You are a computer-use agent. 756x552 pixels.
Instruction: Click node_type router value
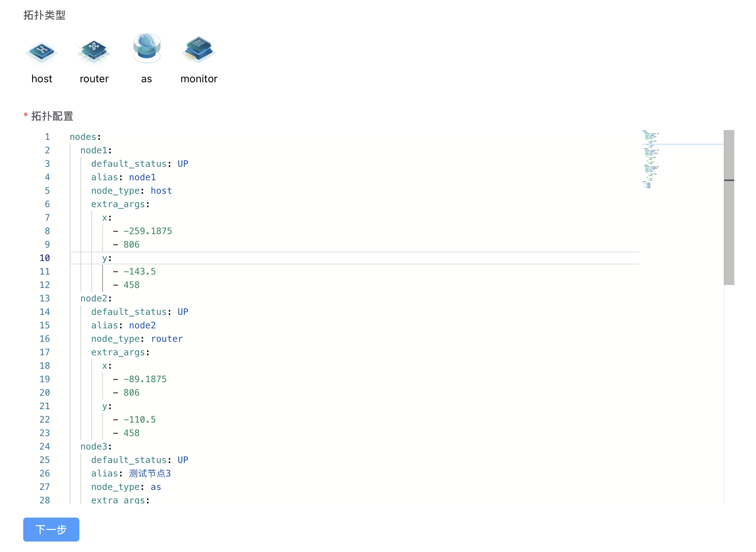click(167, 339)
